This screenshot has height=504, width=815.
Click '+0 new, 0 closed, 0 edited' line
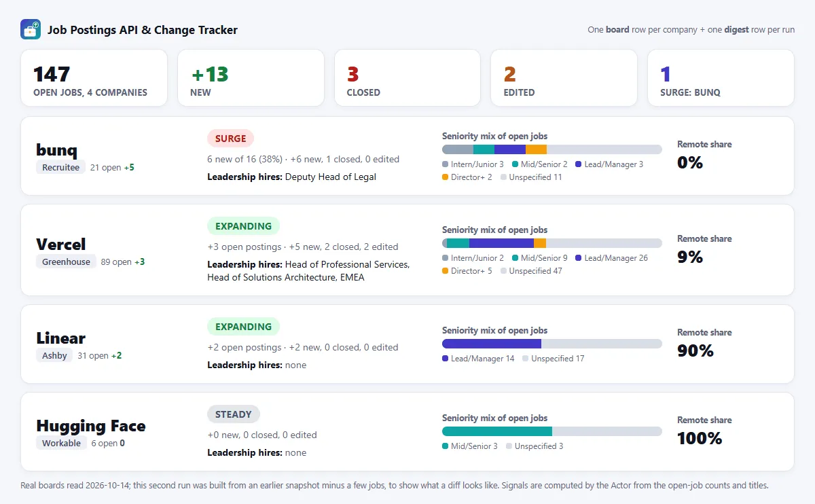(x=262, y=435)
